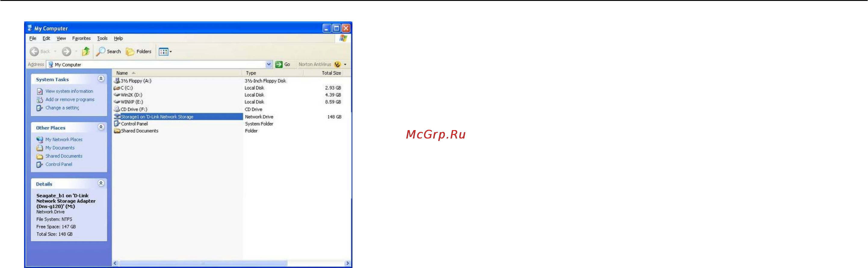This screenshot has width=868, height=268.
Task: Open the Control Panel sidebar link
Action: coord(59,164)
